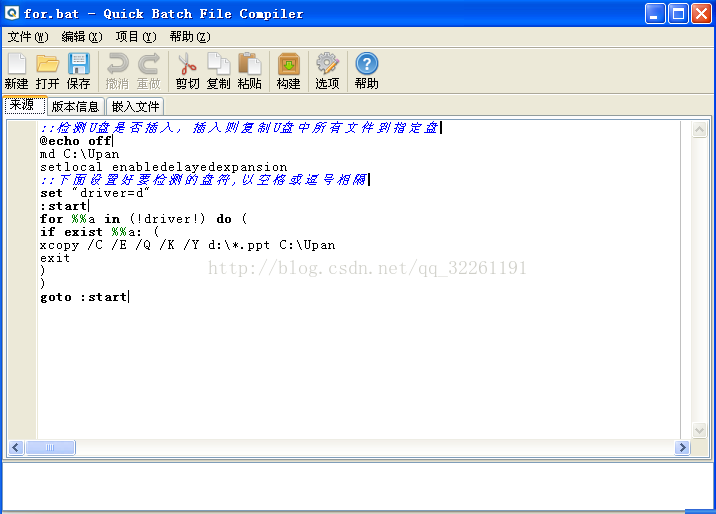This screenshot has height=514, width=716.
Task: Copy with the 复制 icon
Action: coord(218,71)
